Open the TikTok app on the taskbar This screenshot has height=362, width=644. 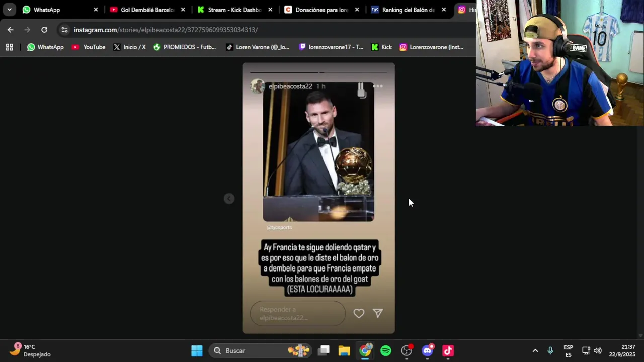click(x=448, y=350)
